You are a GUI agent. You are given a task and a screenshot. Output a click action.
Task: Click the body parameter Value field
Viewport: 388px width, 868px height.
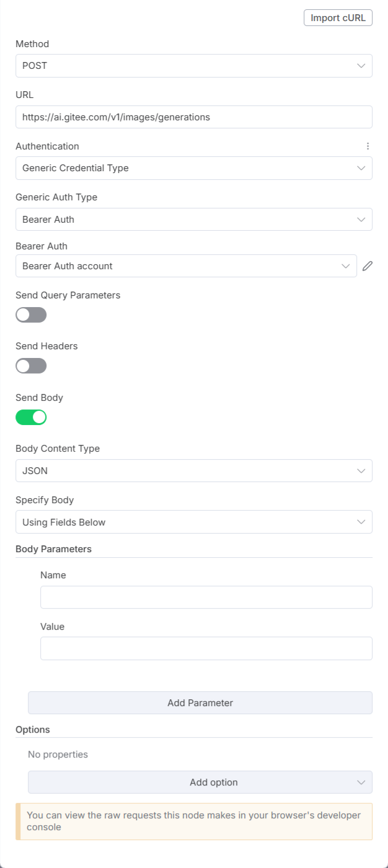pos(206,648)
